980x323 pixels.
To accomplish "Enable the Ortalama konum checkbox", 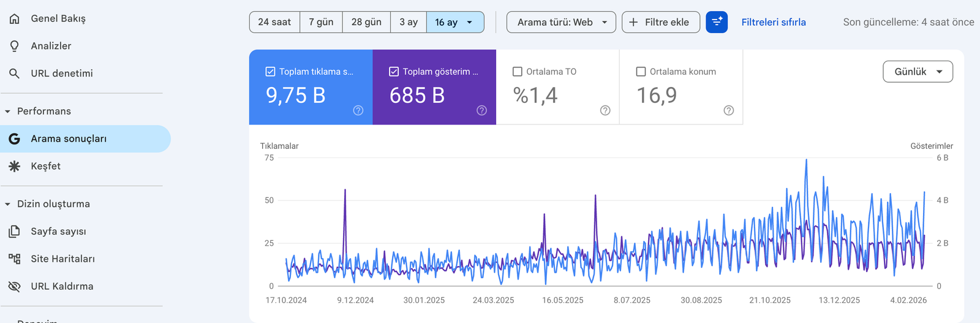I will point(641,72).
